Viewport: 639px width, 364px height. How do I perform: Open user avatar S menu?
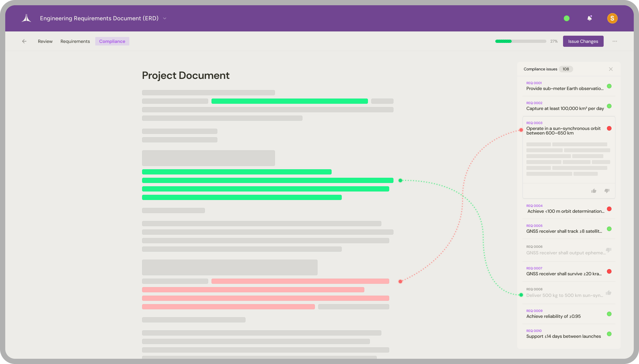(x=612, y=18)
